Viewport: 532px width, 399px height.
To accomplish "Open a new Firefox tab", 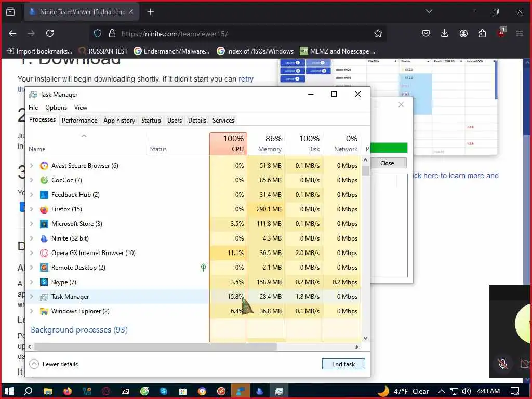I will (150, 12).
